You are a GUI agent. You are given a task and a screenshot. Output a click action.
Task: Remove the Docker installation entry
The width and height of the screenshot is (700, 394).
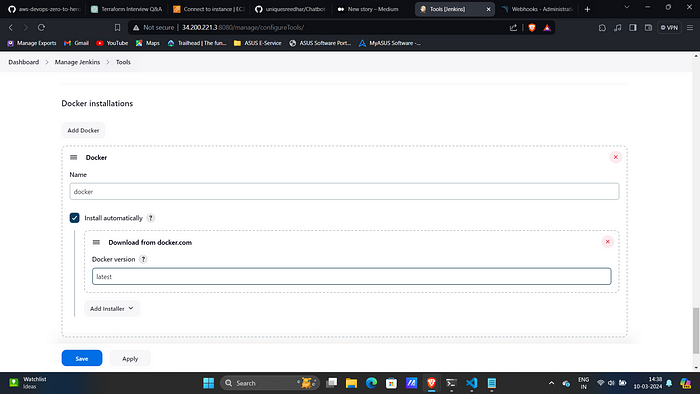pyautogui.click(x=616, y=157)
